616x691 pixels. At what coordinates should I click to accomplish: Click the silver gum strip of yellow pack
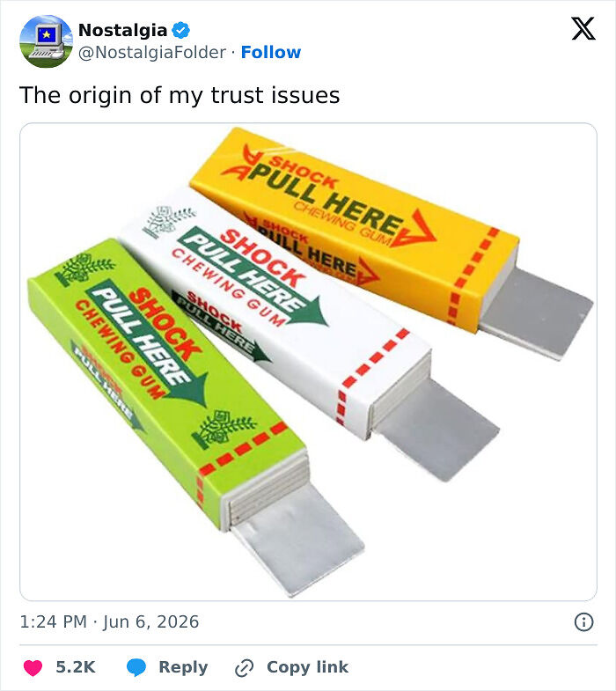click(x=536, y=312)
